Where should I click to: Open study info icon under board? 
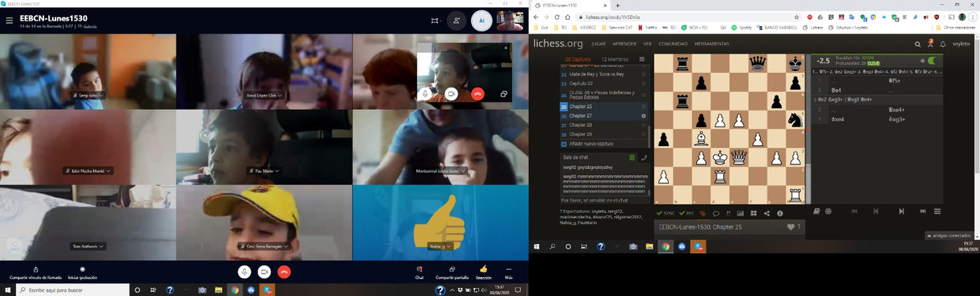(x=780, y=213)
